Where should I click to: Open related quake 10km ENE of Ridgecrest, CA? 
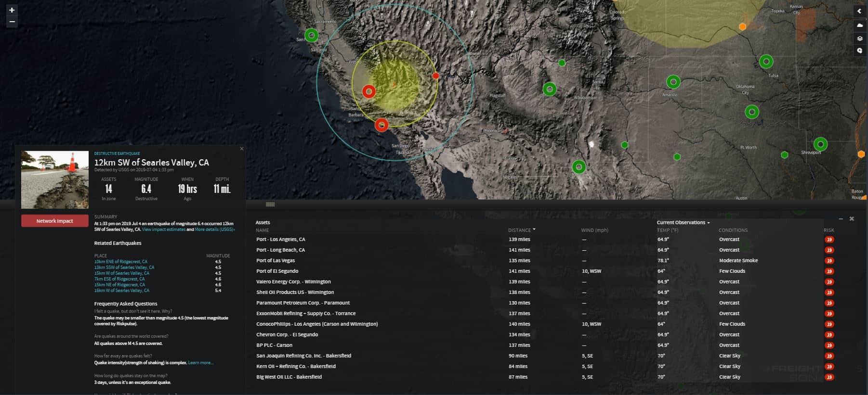coord(121,262)
